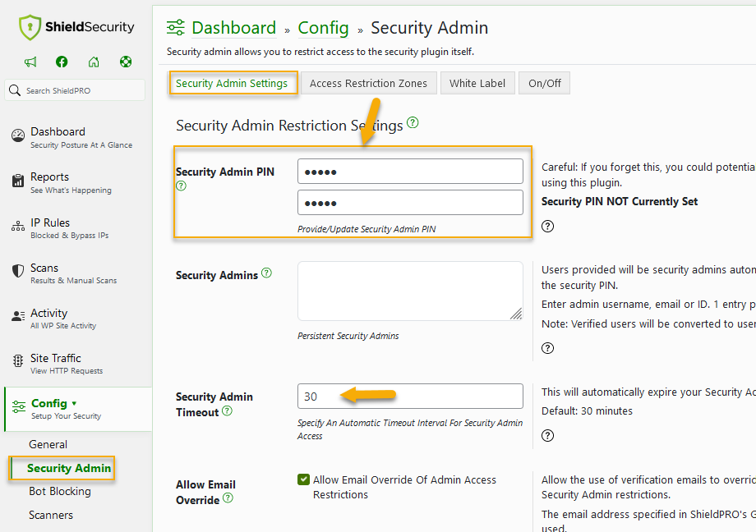Click 'Security PIN NOT Currently Set' text
Image resolution: width=756 pixels, height=532 pixels.
click(x=620, y=201)
